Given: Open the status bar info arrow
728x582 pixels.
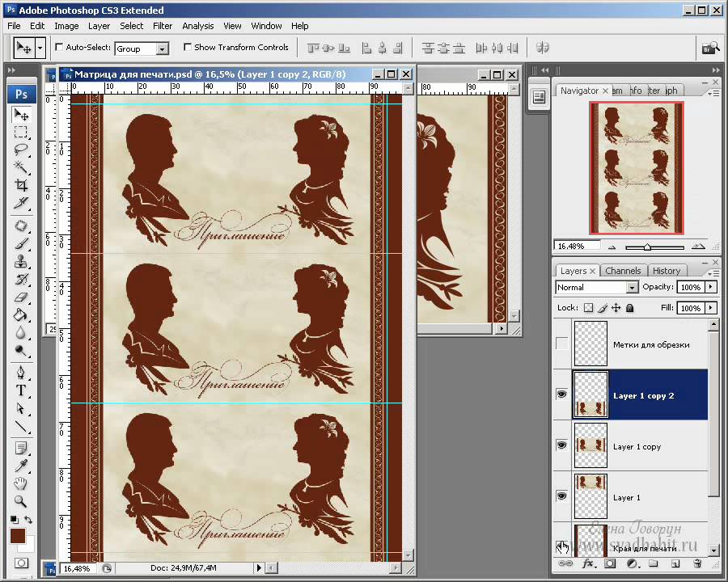Looking at the screenshot, I should [259, 567].
